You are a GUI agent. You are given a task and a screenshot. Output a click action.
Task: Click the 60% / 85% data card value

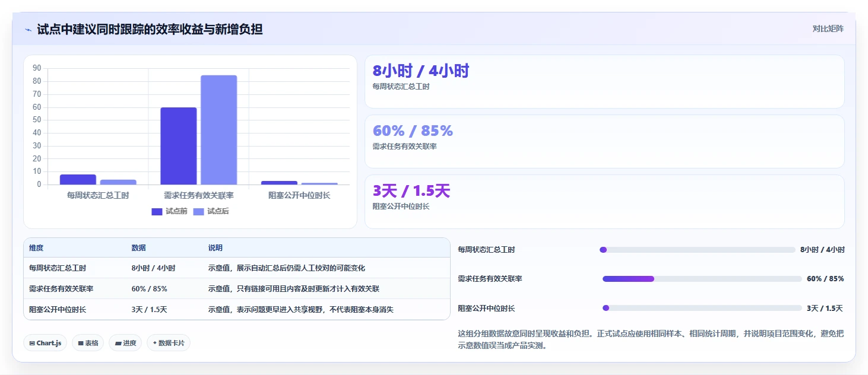click(413, 131)
